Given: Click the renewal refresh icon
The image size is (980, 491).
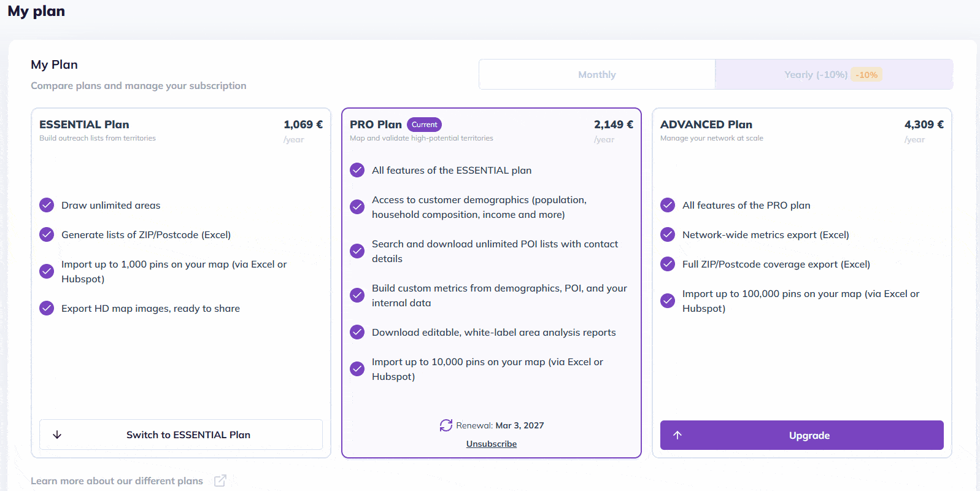Looking at the screenshot, I should (446, 425).
